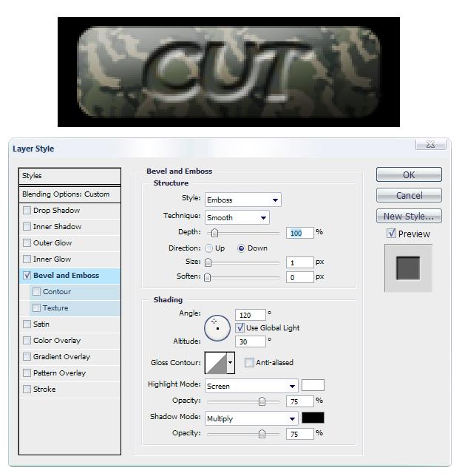Image resolution: width=462 pixels, height=476 pixels.
Task: Uncheck Use Global Light
Action: coord(240,328)
